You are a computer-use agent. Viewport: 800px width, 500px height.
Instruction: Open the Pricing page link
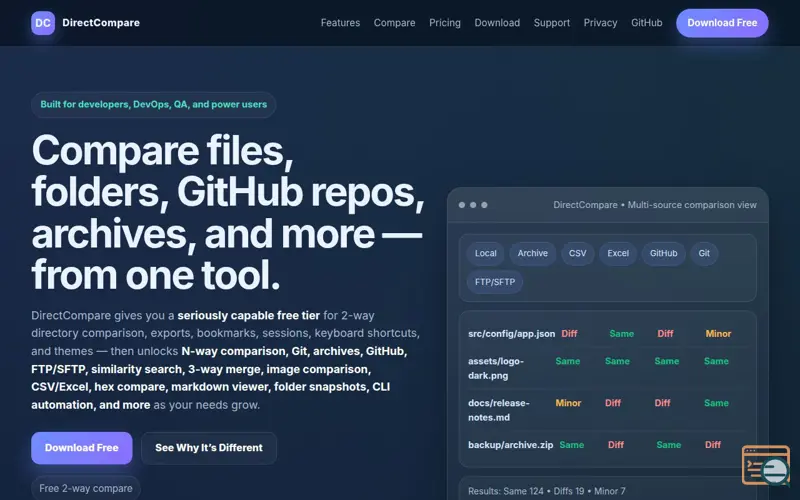coord(445,23)
